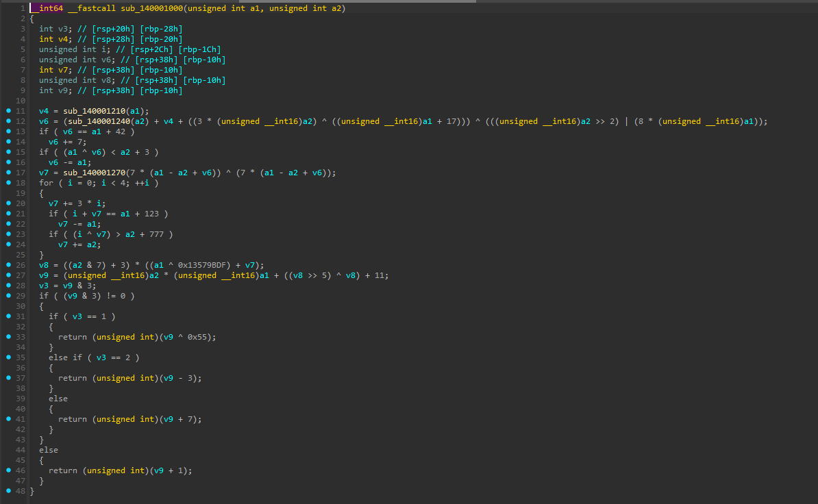This screenshot has height=504, width=818.
Task: Follow the sub_140001210 call on line 11
Action: 95,111
